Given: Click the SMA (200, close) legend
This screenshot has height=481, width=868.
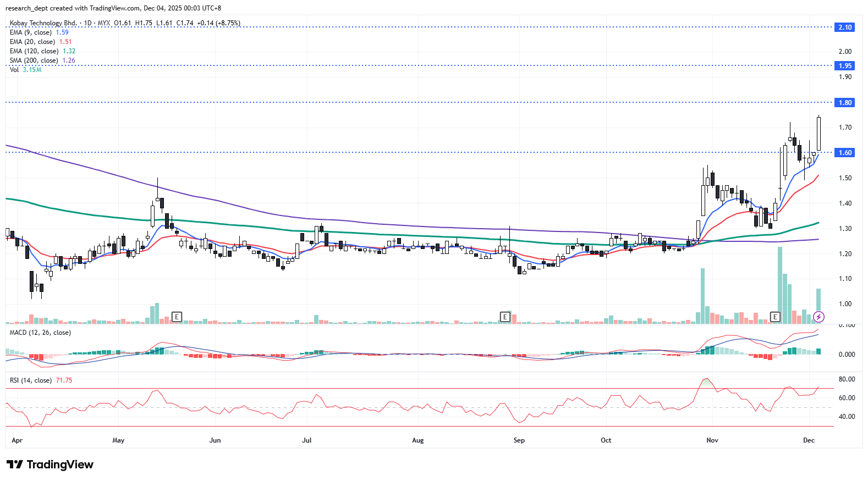Looking at the screenshot, I should (x=34, y=60).
